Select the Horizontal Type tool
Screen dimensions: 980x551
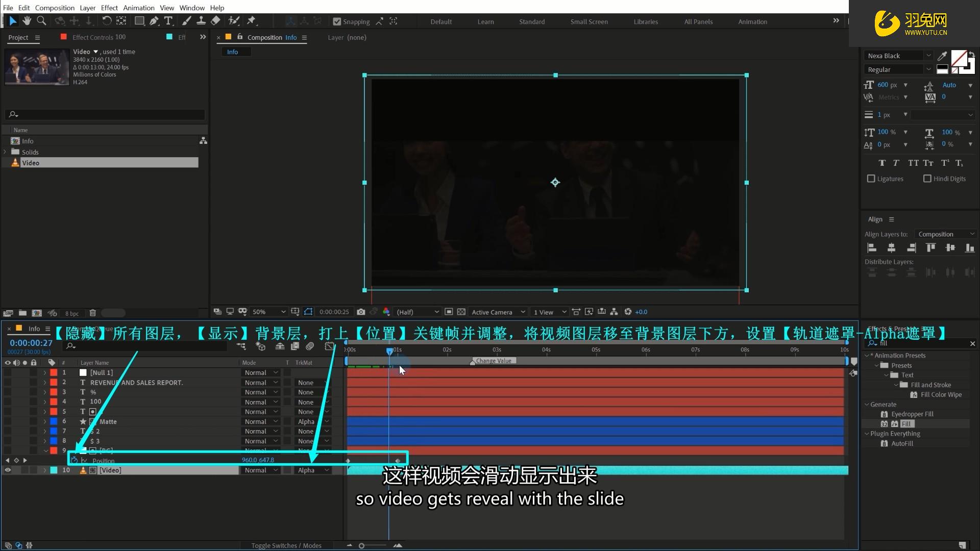coord(168,21)
